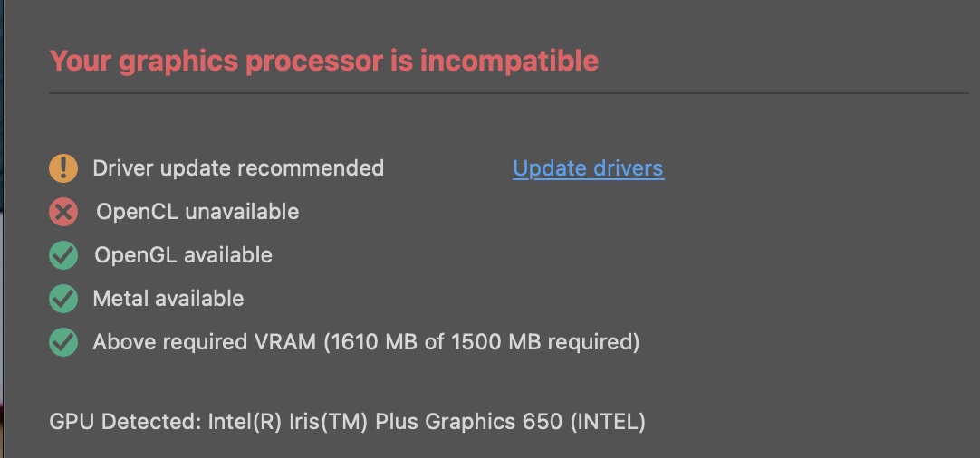Click the horizontal divider under the heading
This screenshot has width=980, height=458.
coord(508,93)
